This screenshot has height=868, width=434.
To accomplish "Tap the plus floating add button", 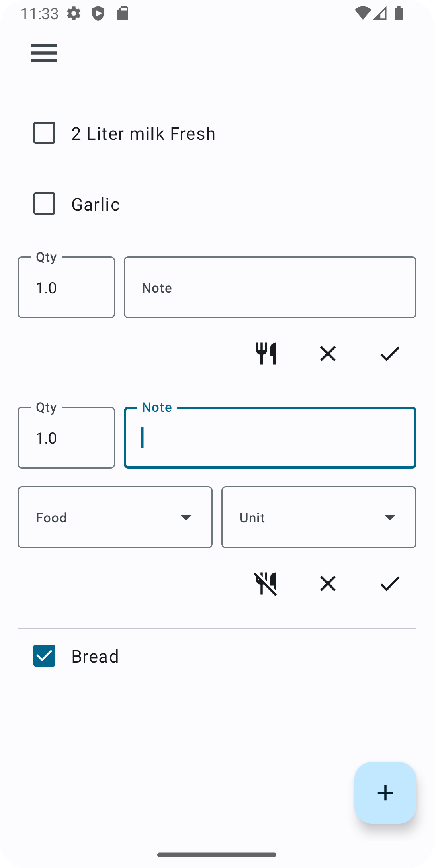I will pyautogui.click(x=385, y=793).
